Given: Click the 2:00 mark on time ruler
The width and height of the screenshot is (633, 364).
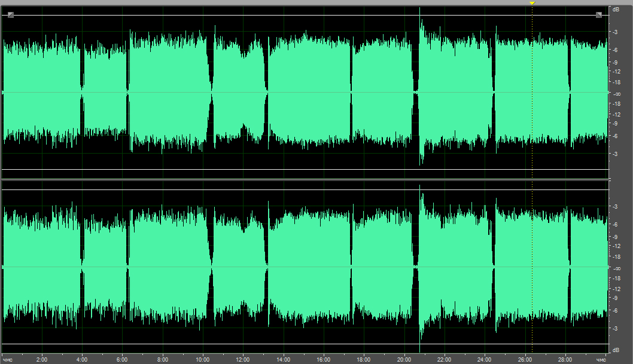Looking at the screenshot, I should coord(41,360).
